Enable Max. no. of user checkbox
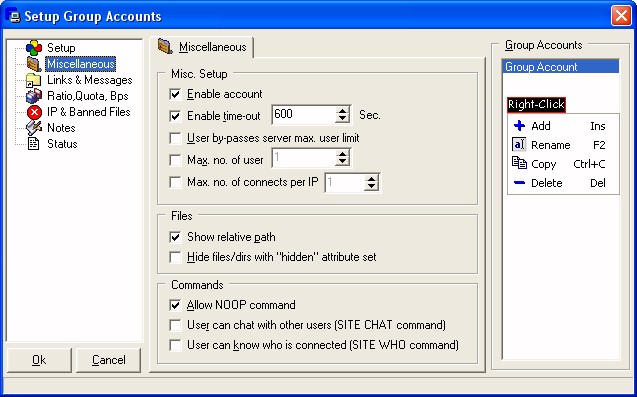Screen dimensions: 637x397 click(175, 160)
